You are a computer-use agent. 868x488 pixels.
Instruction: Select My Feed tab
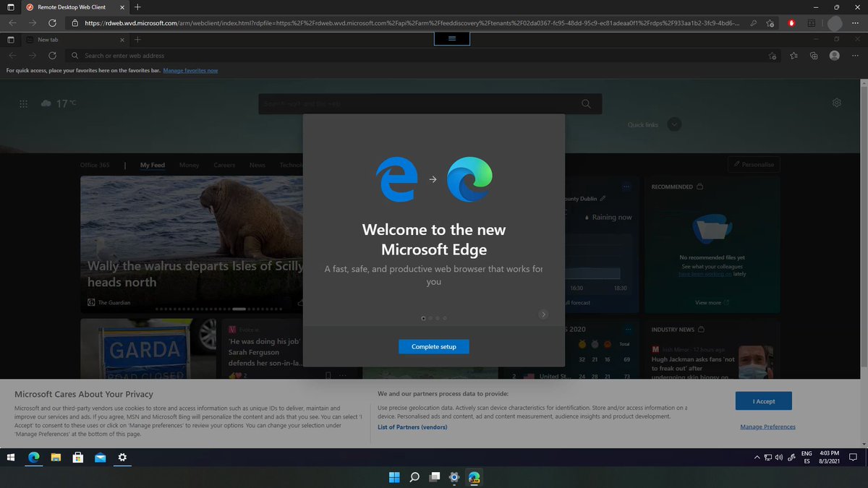(x=153, y=165)
